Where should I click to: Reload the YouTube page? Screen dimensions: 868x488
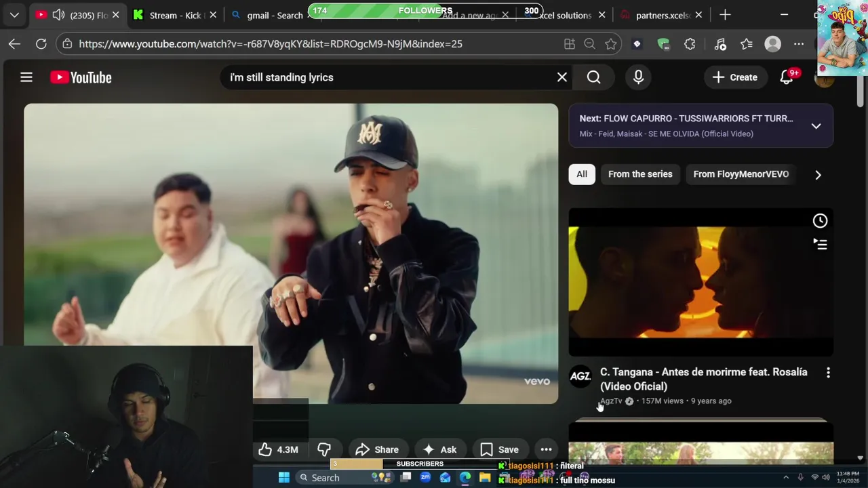[x=41, y=44]
